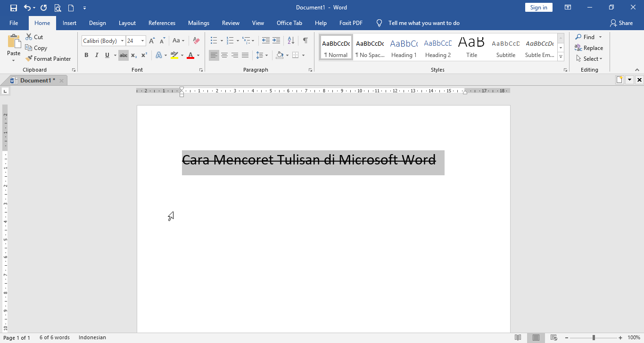The width and height of the screenshot is (644, 343).
Task: Share the document
Action: [621, 23]
